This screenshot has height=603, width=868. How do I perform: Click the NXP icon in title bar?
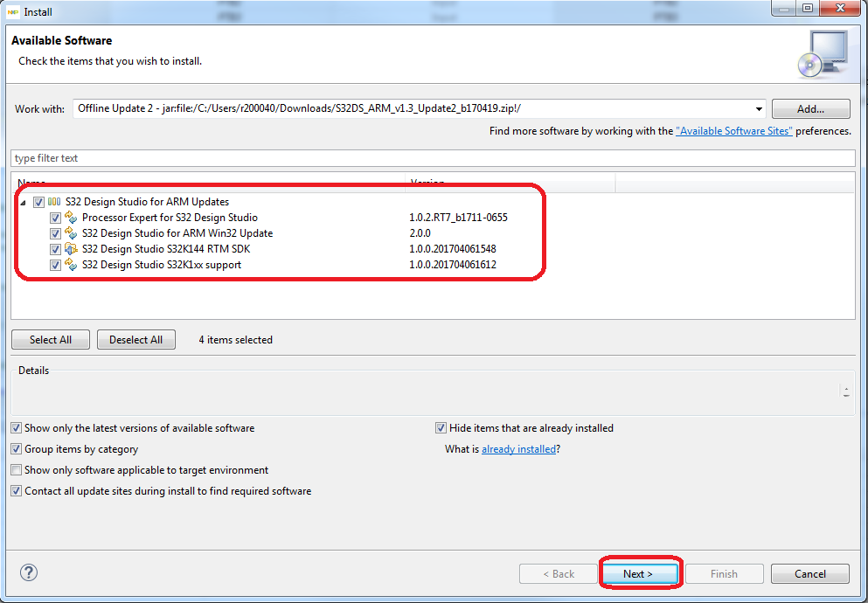13,11
